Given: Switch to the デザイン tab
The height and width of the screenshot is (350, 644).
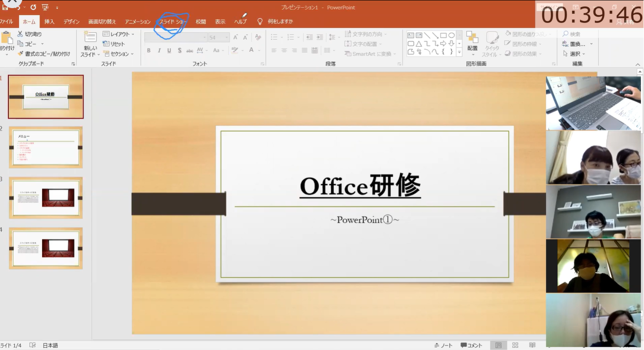Looking at the screenshot, I should (x=71, y=21).
